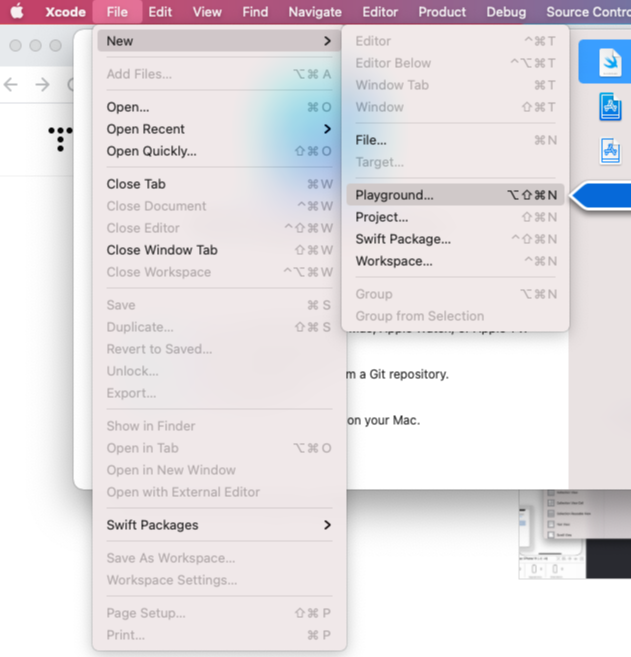Expand the Swift Packages submenu
Image resolution: width=631 pixels, height=657 pixels.
(219, 525)
